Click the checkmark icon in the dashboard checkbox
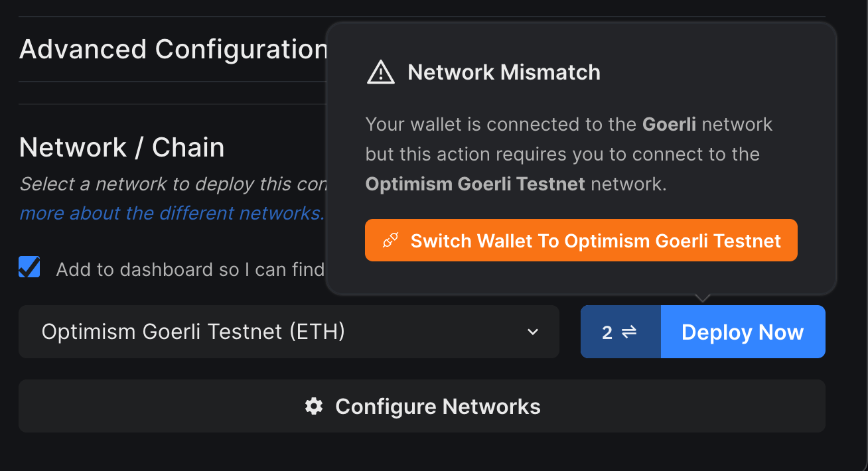The image size is (868, 471). click(x=29, y=267)
